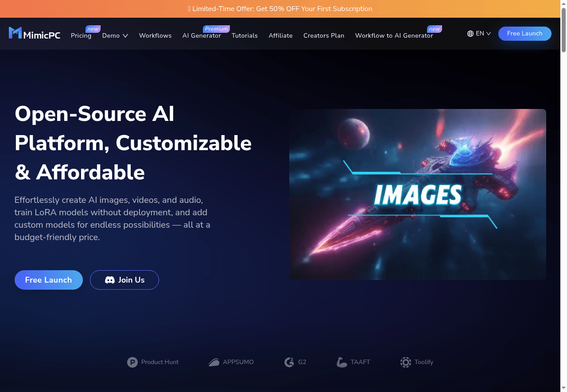This screenshot has height=392, width=567.
Task: Open AI Generator premium page
Action: point(202,35)
